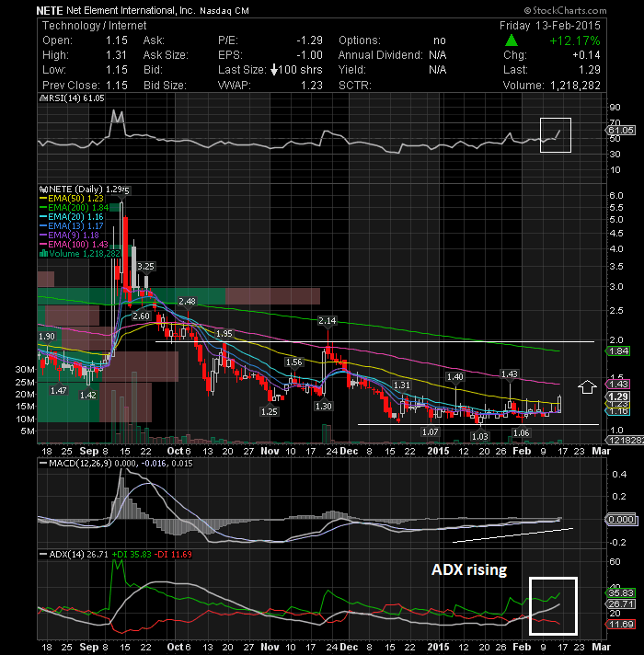The width and height of the screenshot is (644, 655).
Task: Click the green up-triangle change indicator
Action: coord(512,40)
